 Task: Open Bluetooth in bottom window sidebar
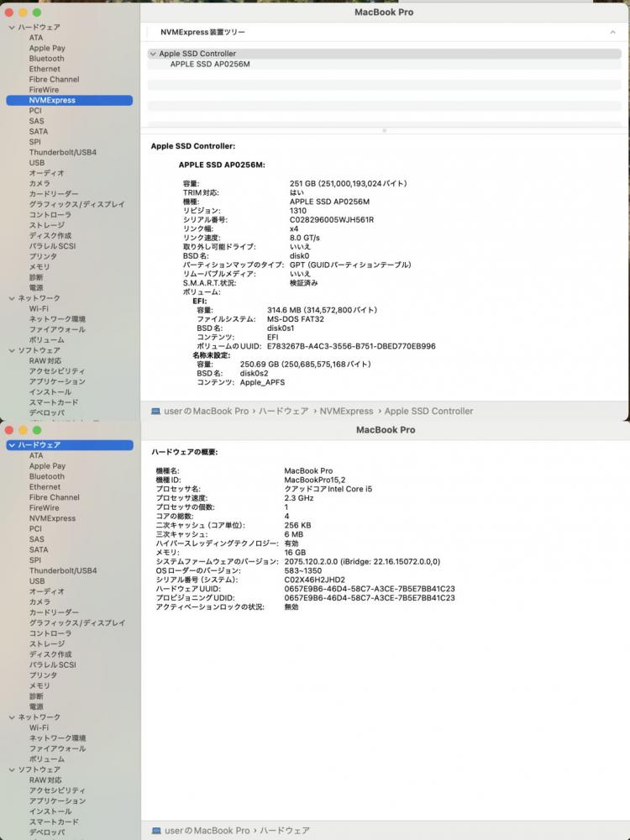(x=46, y=477)
